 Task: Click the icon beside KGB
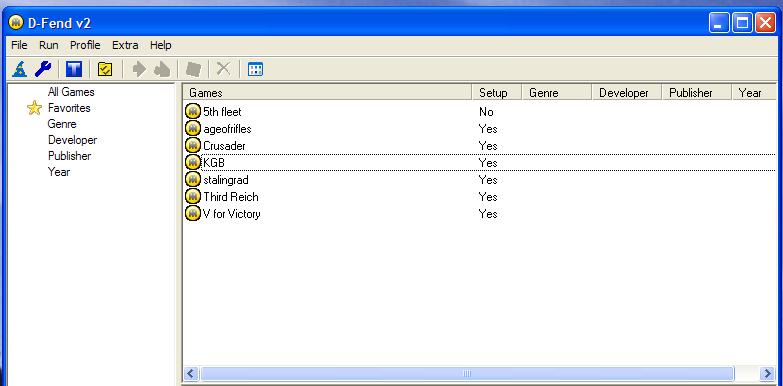[x=193, y=162]
